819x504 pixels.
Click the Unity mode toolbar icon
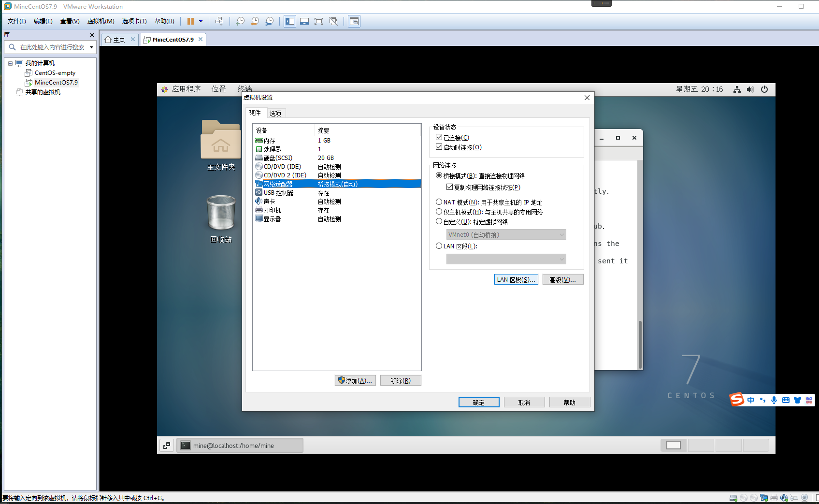pyautogui.click(x=333, y=21)
